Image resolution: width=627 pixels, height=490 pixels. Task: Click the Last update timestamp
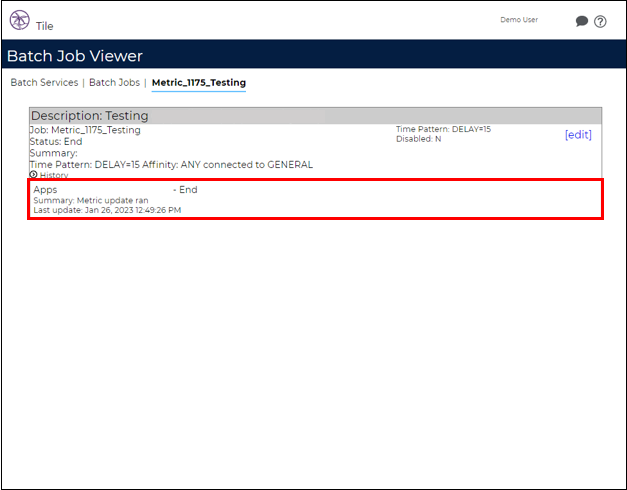[x=107, y=210]
